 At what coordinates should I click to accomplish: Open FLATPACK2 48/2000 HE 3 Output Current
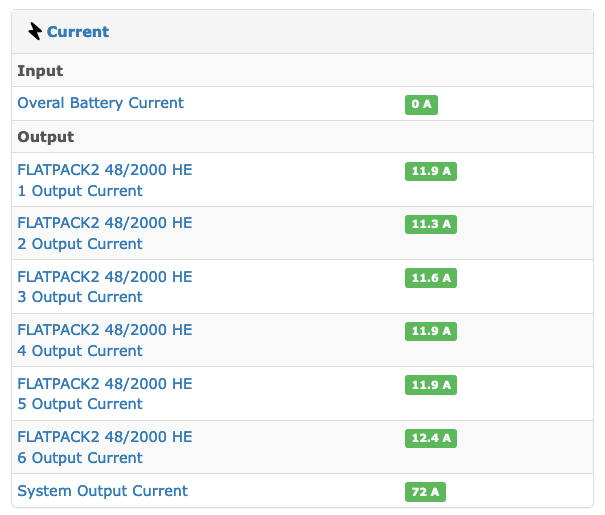tap(105, 287)
